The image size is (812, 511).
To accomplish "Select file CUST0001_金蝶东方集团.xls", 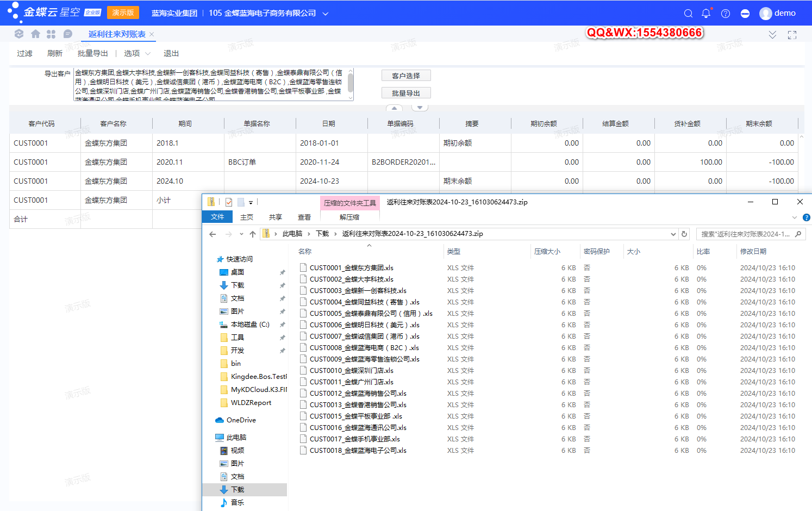I will click(x=352, y=268).
